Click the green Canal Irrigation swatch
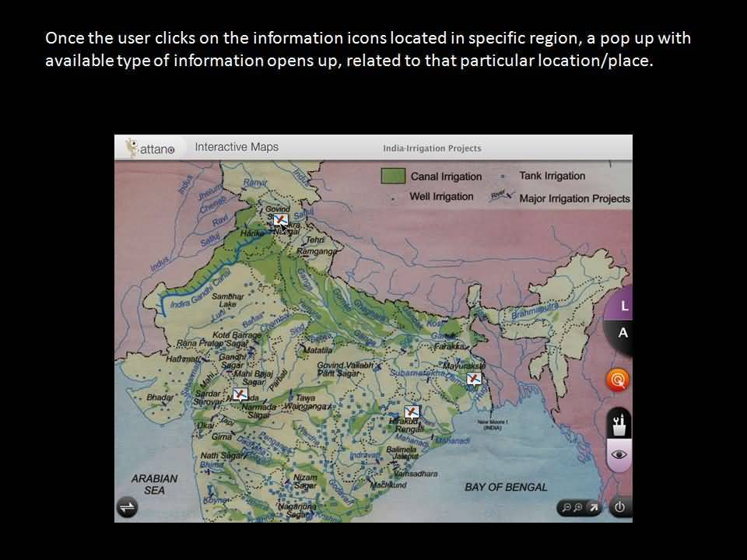747x560 pixels. (393, 176)
